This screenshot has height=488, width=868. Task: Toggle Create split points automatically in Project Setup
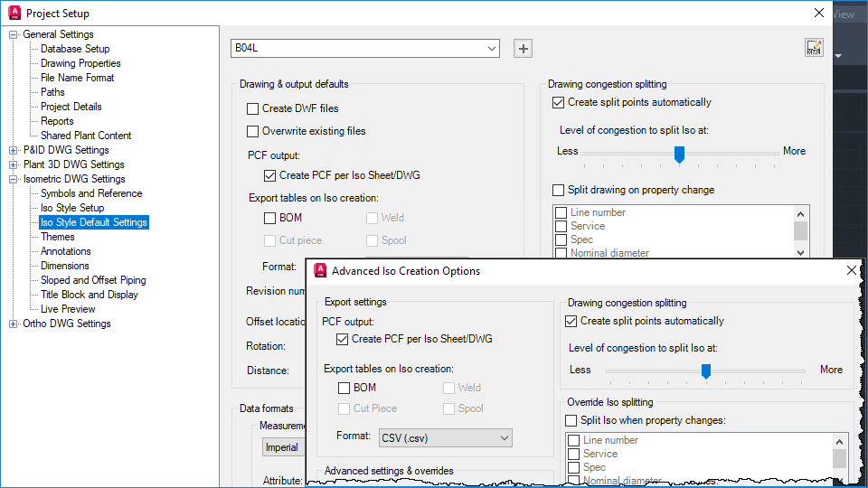tap(558, 102)
